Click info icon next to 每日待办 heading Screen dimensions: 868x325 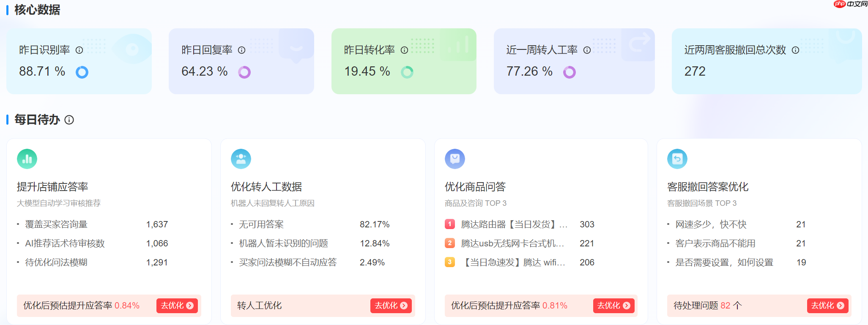tap(69, 120)
